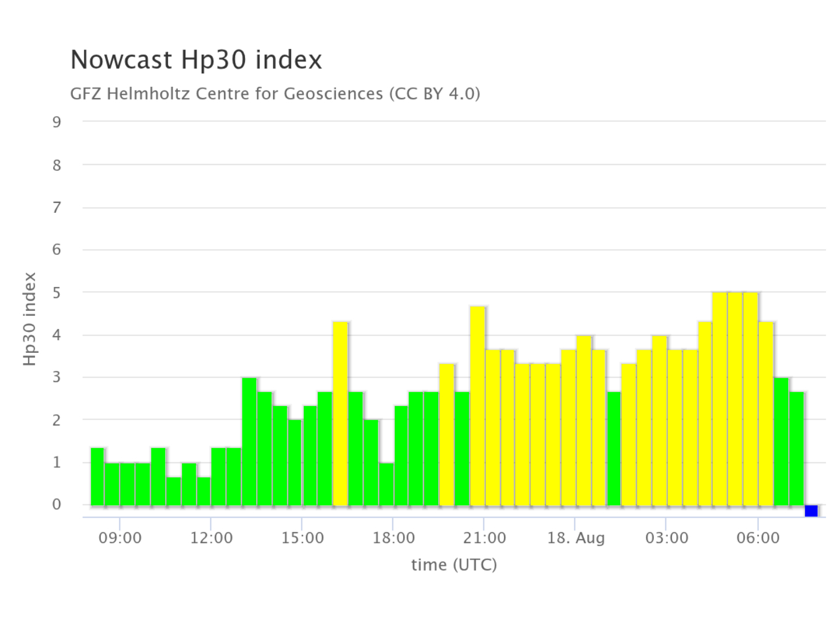Select the tallest yellow bar near 21:00
The width and height of the screenshot is (840, 630).
(478, 406)
